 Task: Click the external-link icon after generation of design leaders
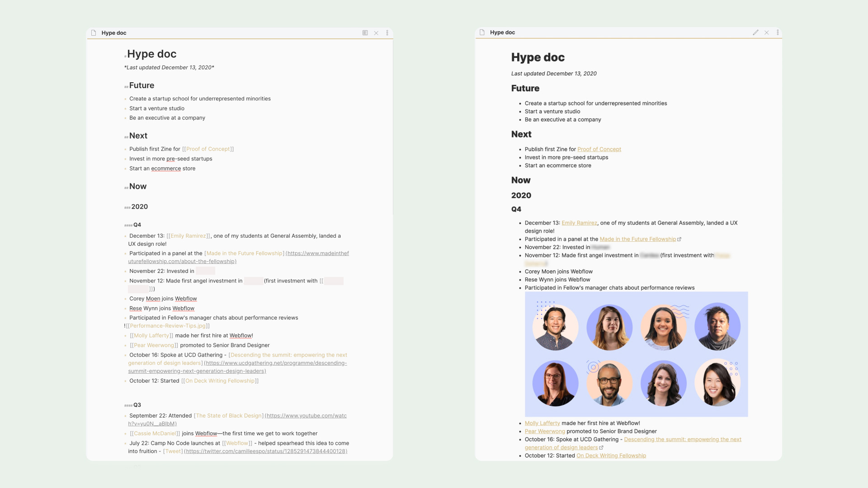601,447
